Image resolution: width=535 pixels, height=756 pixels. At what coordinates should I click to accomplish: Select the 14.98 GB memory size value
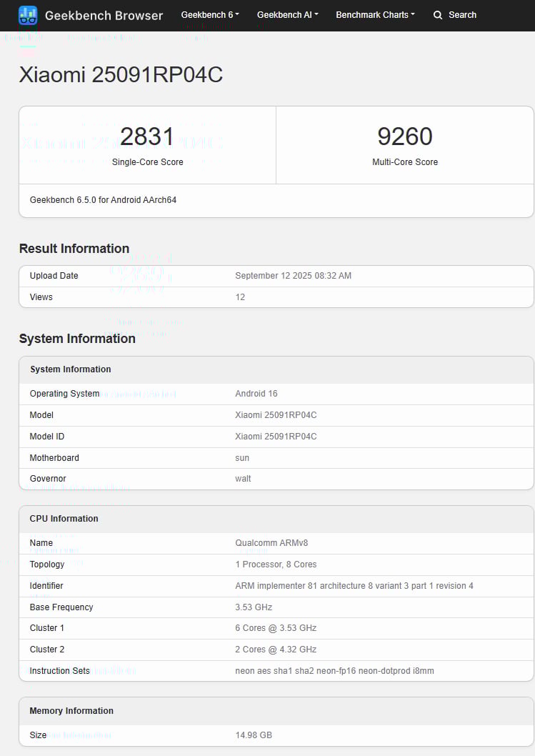254,735
